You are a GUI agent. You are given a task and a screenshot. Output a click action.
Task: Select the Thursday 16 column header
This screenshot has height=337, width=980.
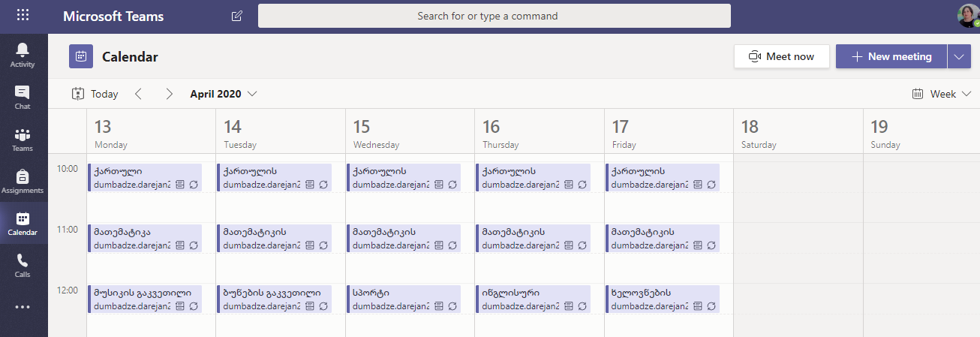click(540, 132)
